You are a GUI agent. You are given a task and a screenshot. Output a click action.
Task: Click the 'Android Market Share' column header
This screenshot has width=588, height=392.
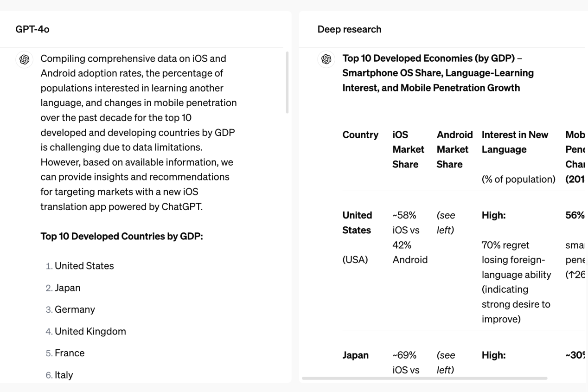point(454,149)
